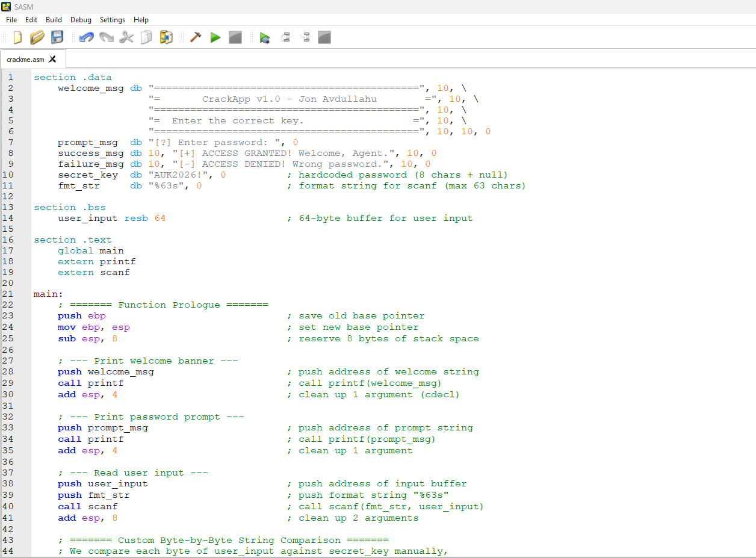Viewport: 756px width, 558px height.
Task: Paste with the clipboard icon
Action: click(x=166, y=37)
